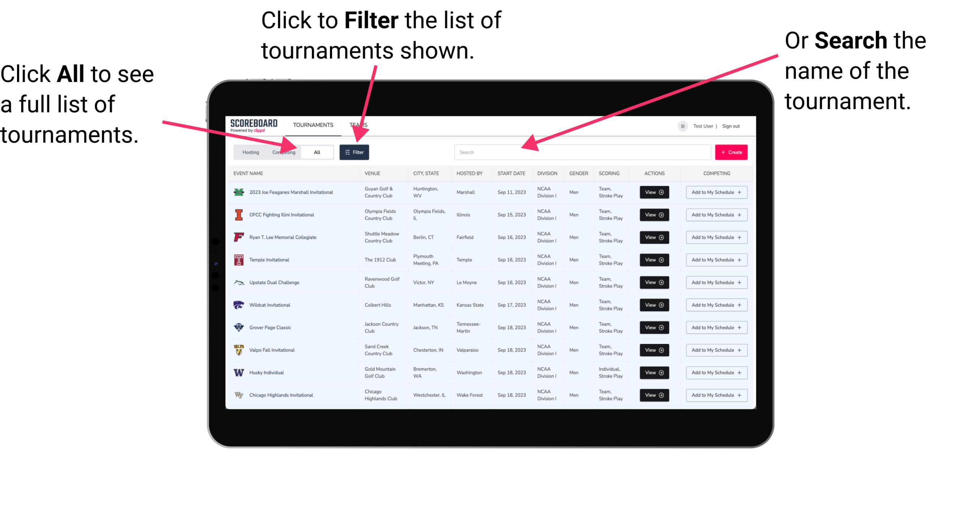The width and height of the screenshot is (980, 527).
Task: Click the Washington Huskies team icon
Action: coord(237,372)
